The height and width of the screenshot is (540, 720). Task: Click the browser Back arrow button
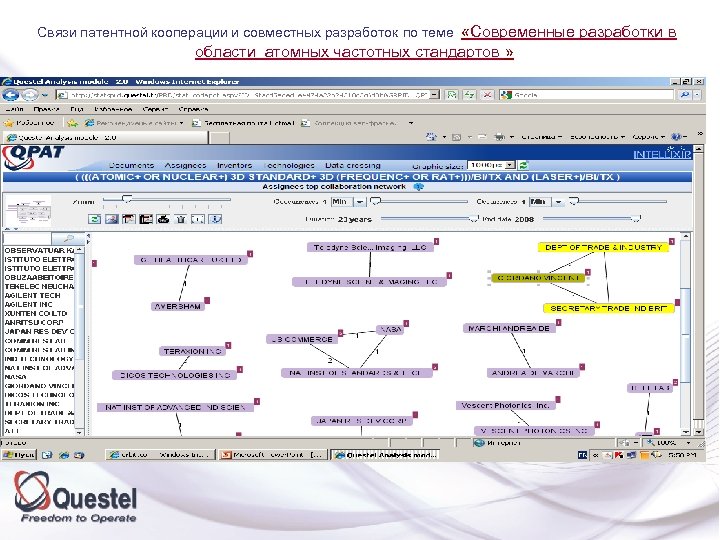tap(11, 95)
